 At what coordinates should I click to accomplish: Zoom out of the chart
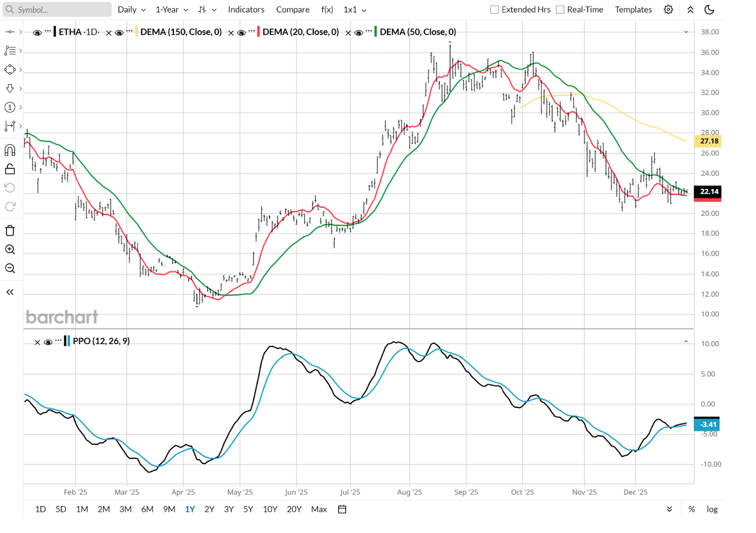(10, 268)
